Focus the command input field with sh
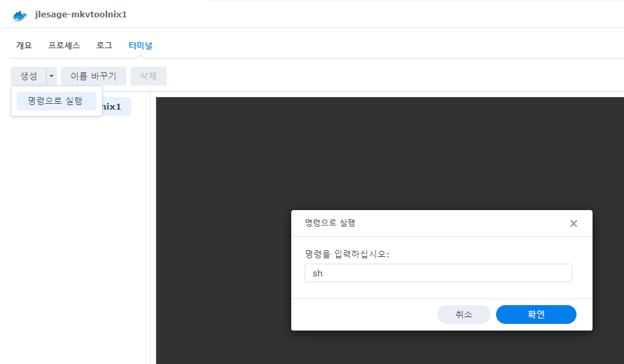 (438, 273)
